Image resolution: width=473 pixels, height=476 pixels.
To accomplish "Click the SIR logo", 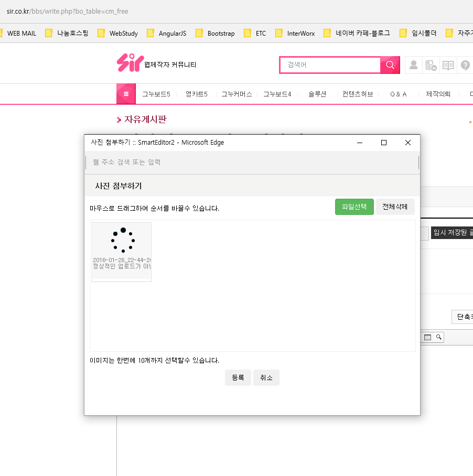I will 129,63.
